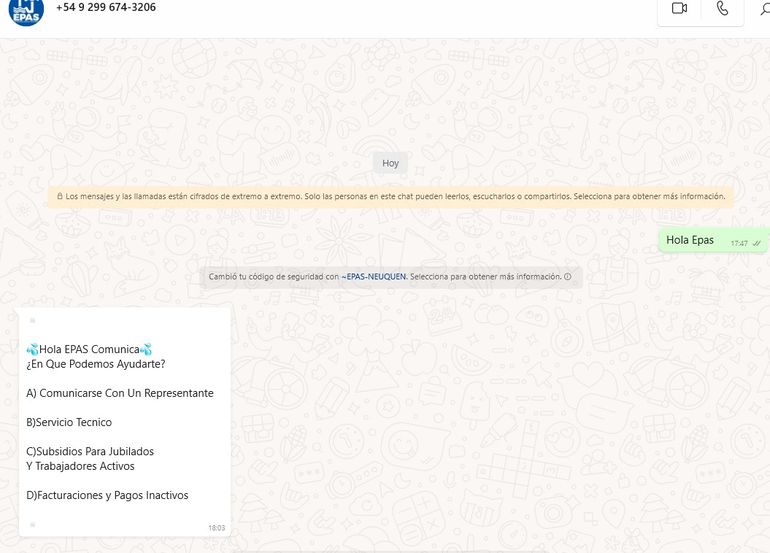Click option B Servicio Tecnico text

pyautogui.click(x=69, y=422)
